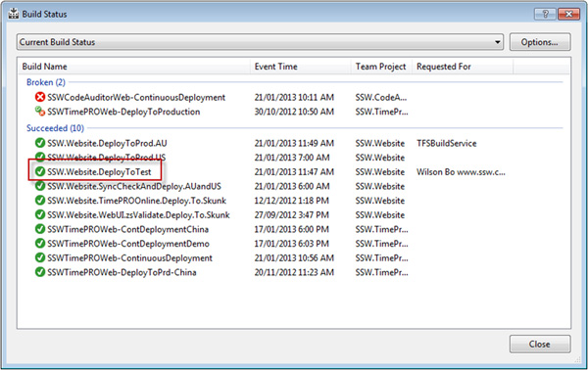Open the Options dialog button
Screen dimensions: 588x370
pyautogui.click(x=540, y=42)
